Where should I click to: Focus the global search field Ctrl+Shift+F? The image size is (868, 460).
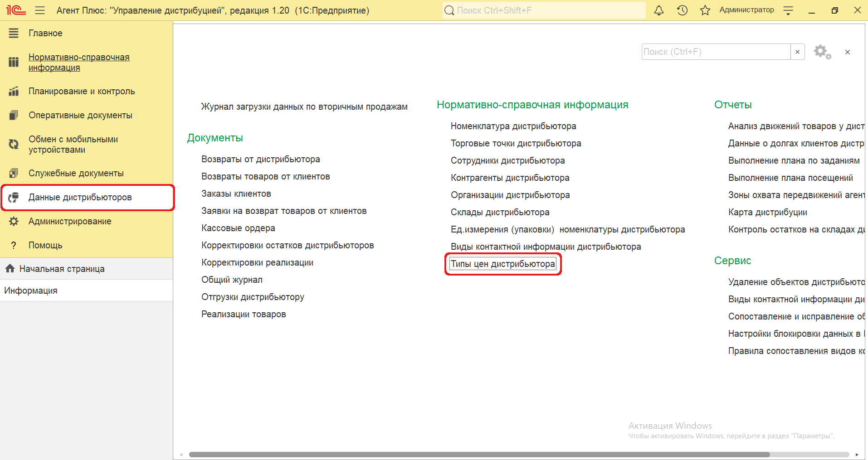pyautogui.click(x=544, y=10)
